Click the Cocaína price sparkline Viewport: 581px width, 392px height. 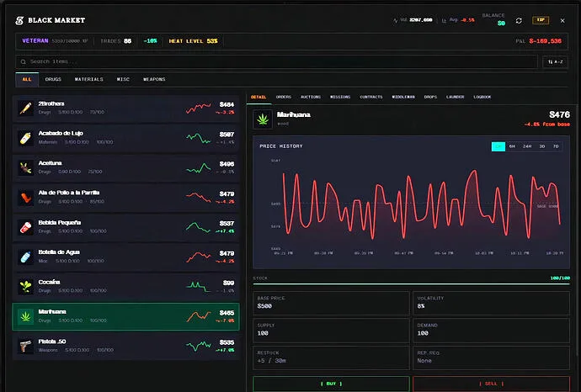pyautogui.click(x=198, y=287)
